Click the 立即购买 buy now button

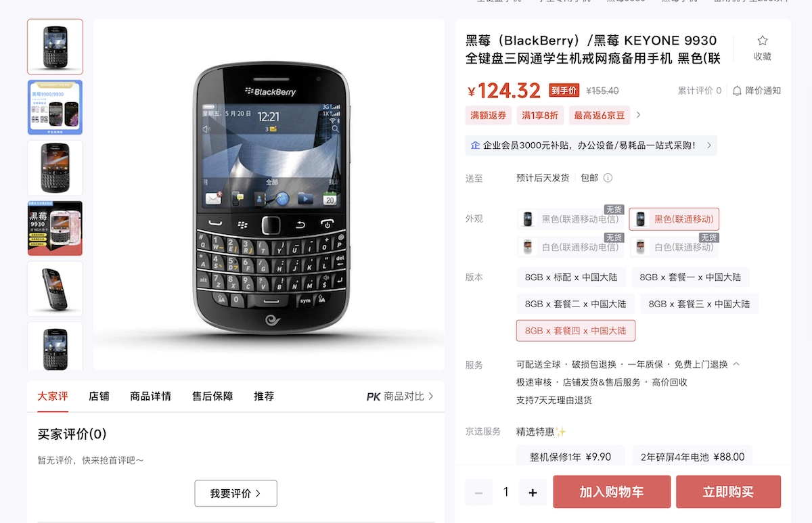[728, 492]
